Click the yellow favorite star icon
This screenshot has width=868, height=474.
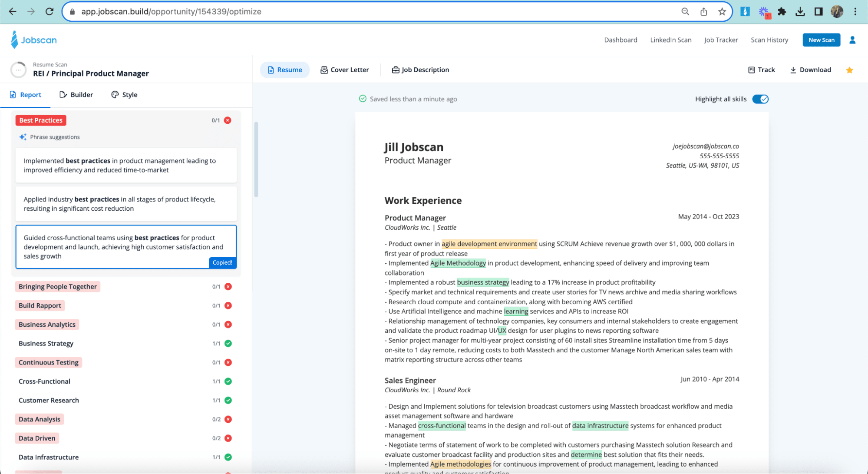(849, 70)
